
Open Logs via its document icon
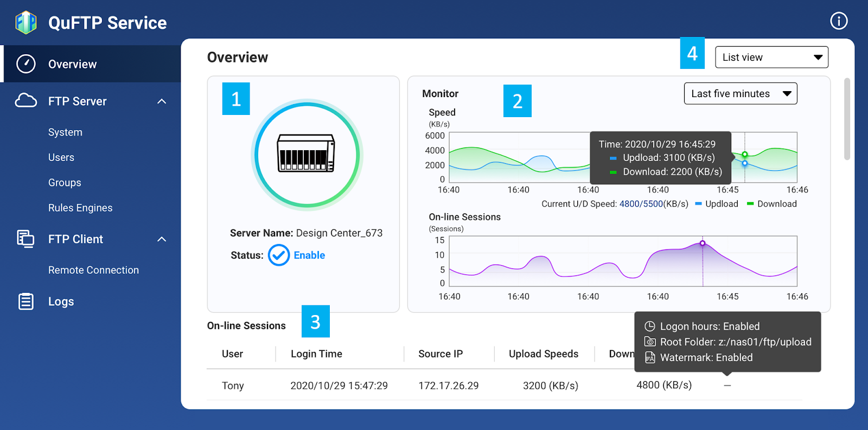(25, 301)
